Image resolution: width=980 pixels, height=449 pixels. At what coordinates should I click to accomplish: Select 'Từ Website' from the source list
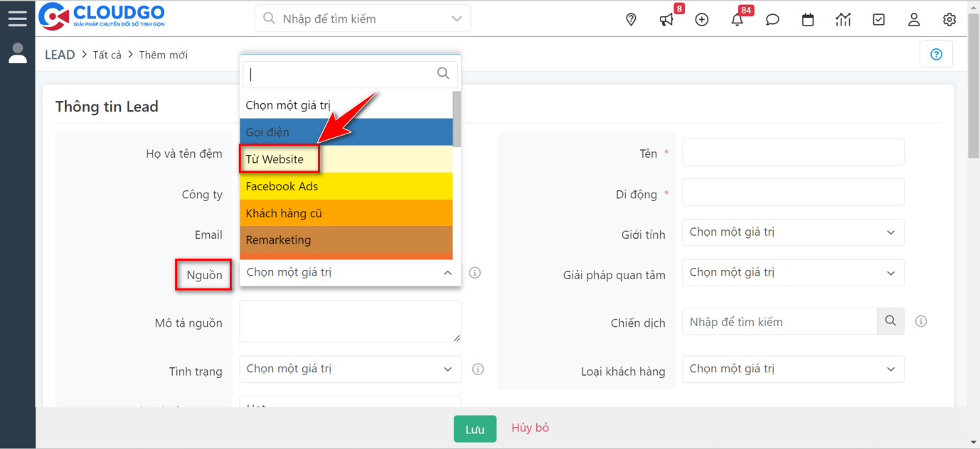[279, 159]
